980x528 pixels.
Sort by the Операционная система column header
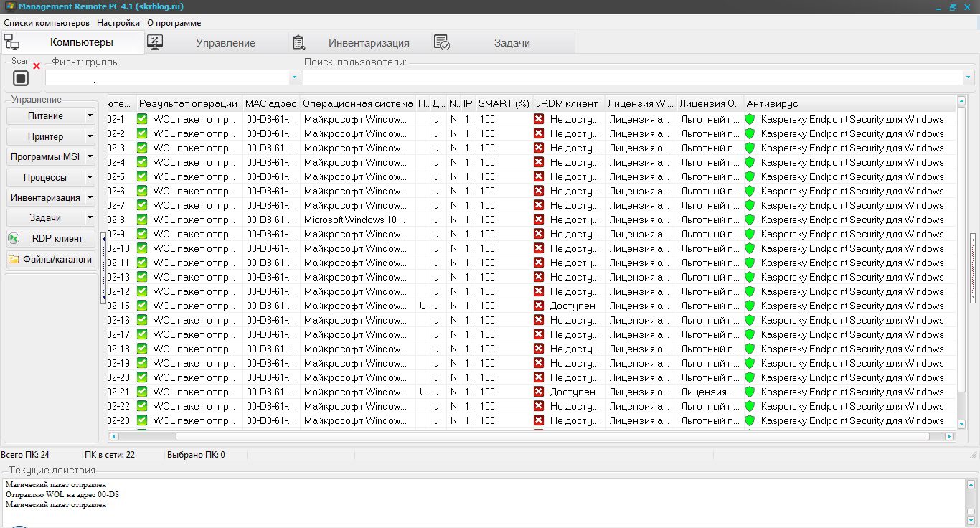coord(358,103)
